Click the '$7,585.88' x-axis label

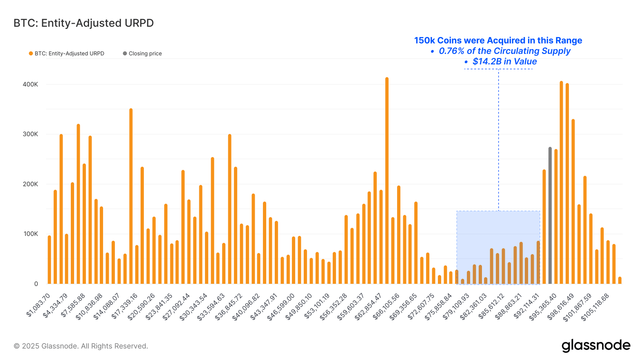click(x=73, y=305)
